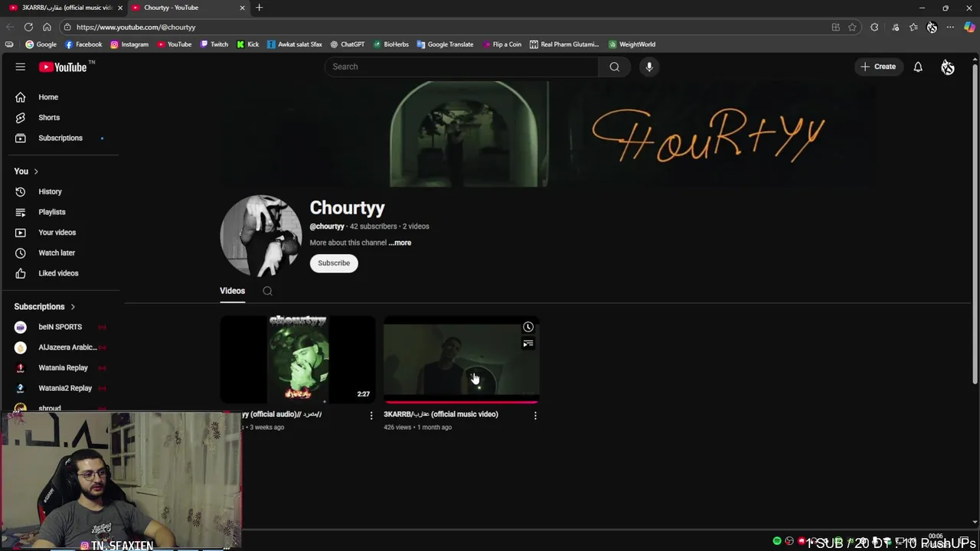Open the WeightWorld bookmark
The width and height of the screenshot is (980, 551).
(632, 44)
